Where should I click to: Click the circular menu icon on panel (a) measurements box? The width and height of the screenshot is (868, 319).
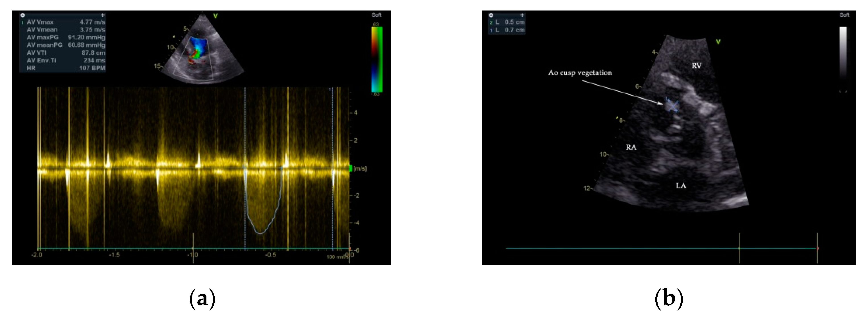click(x=22, y=15)
